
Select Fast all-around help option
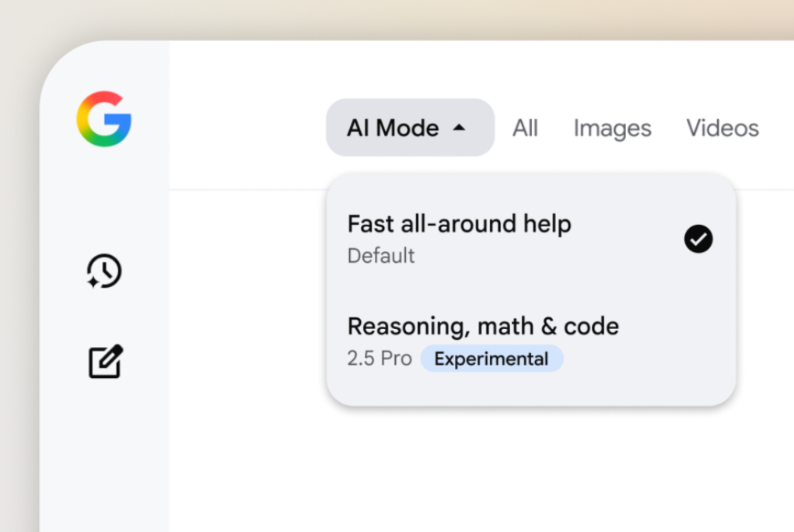pyautogui.click(x=459, y=224)
